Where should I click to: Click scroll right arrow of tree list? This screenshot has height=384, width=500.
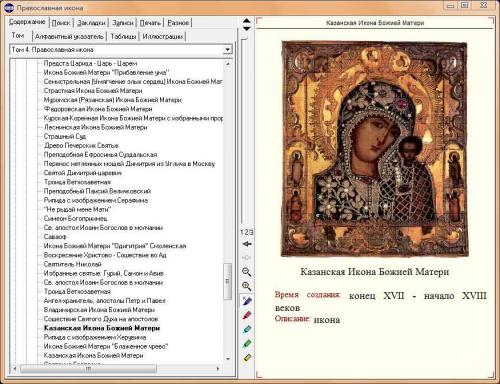tap(218, 369)
